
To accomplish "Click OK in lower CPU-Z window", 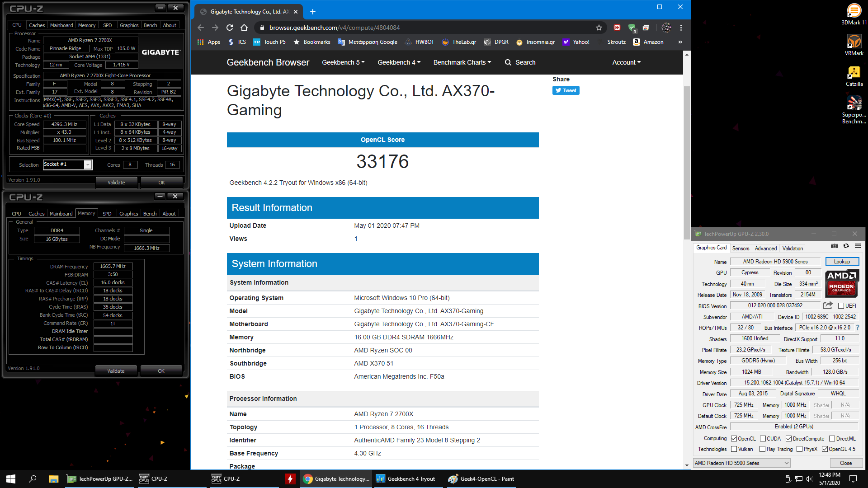I will [161, 371].
